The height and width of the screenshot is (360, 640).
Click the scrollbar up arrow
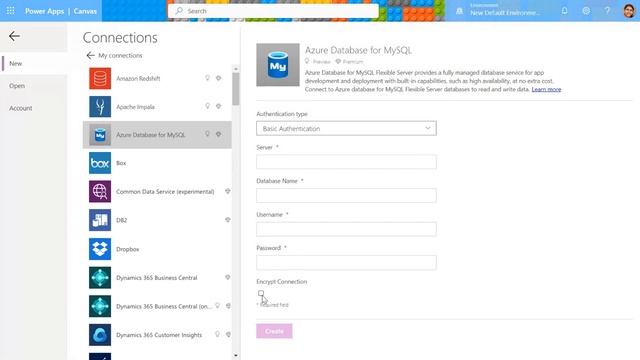(x=236, y=69)
